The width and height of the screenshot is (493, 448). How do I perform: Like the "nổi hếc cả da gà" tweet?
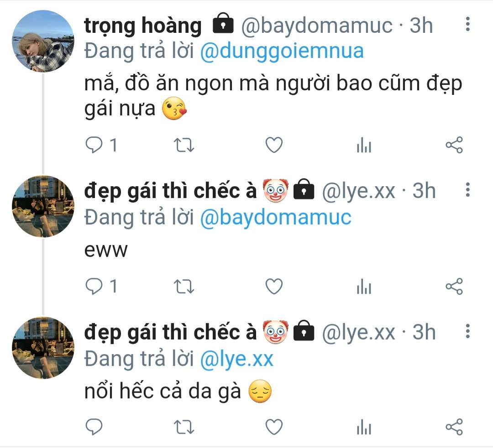pyautogui.click(x=274, y=427)
